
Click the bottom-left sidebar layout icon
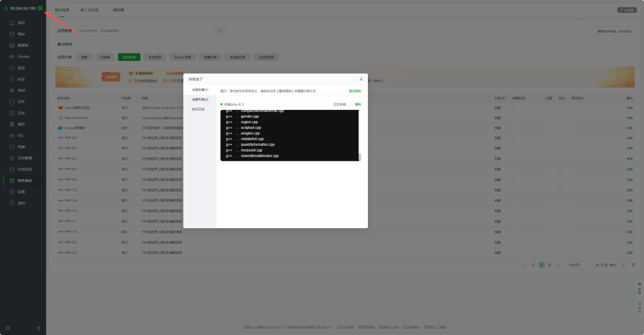tap(8, 328)
